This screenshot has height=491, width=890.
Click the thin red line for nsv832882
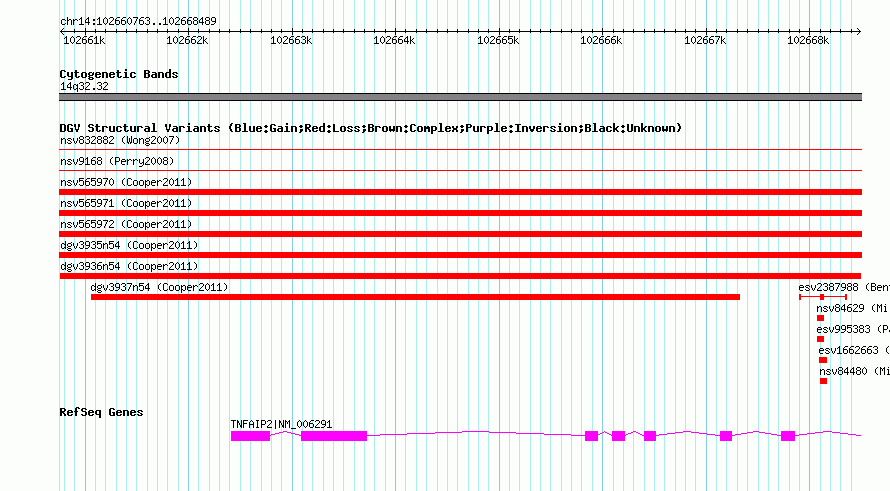[x=460, y=150]
